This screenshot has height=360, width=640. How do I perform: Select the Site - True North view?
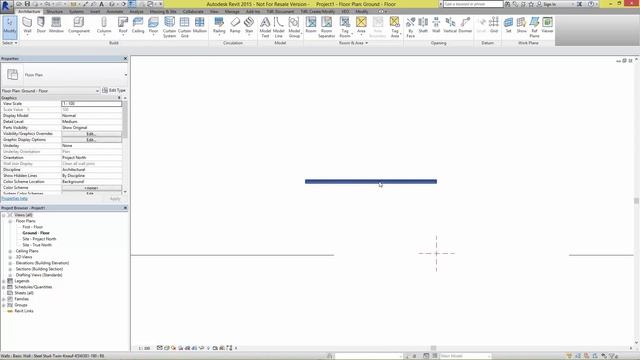tap(37, 245)
